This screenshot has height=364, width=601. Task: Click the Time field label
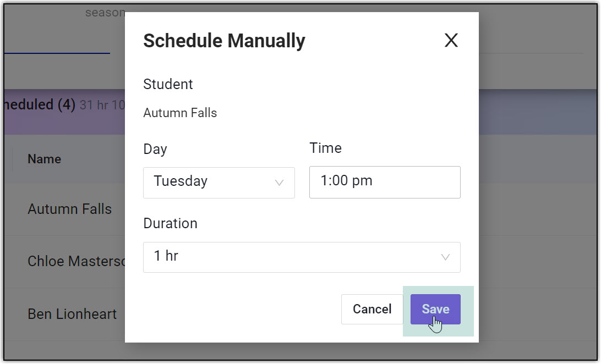[x=325, y=148]
